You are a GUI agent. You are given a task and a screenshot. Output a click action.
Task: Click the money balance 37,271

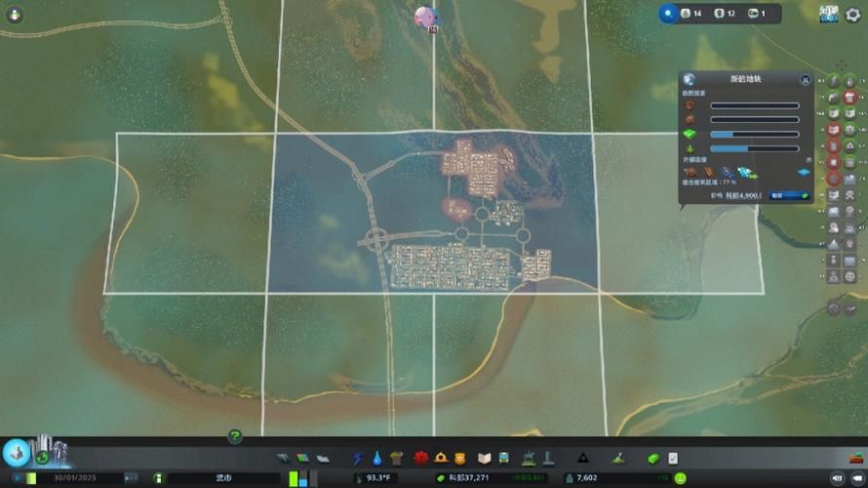pos(468,478)
